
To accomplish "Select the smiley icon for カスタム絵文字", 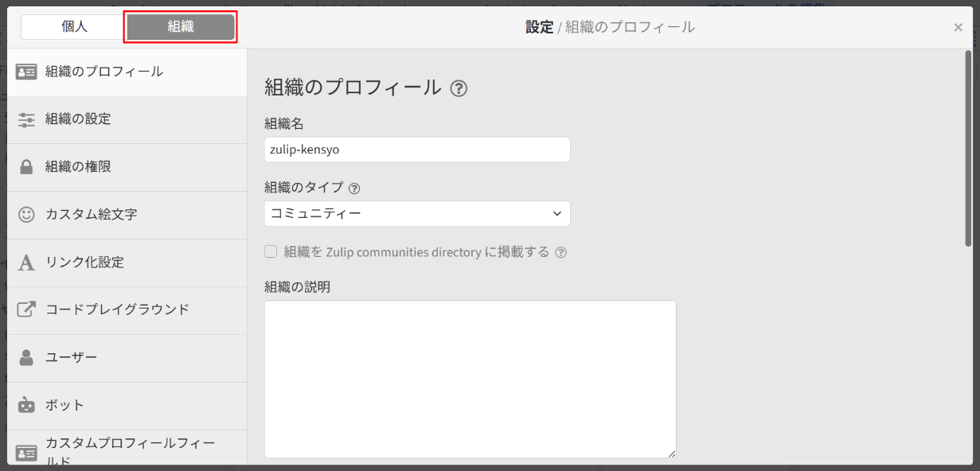I will coord(26,215).
